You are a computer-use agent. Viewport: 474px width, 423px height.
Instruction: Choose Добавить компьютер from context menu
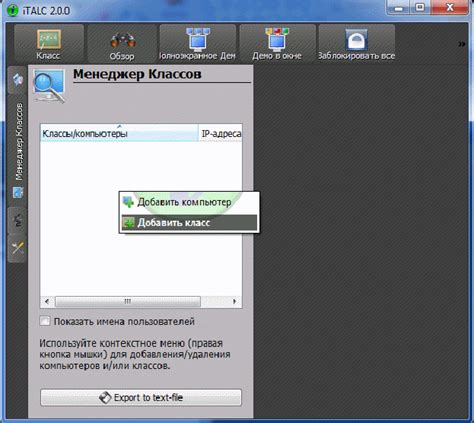click(189, 202)
